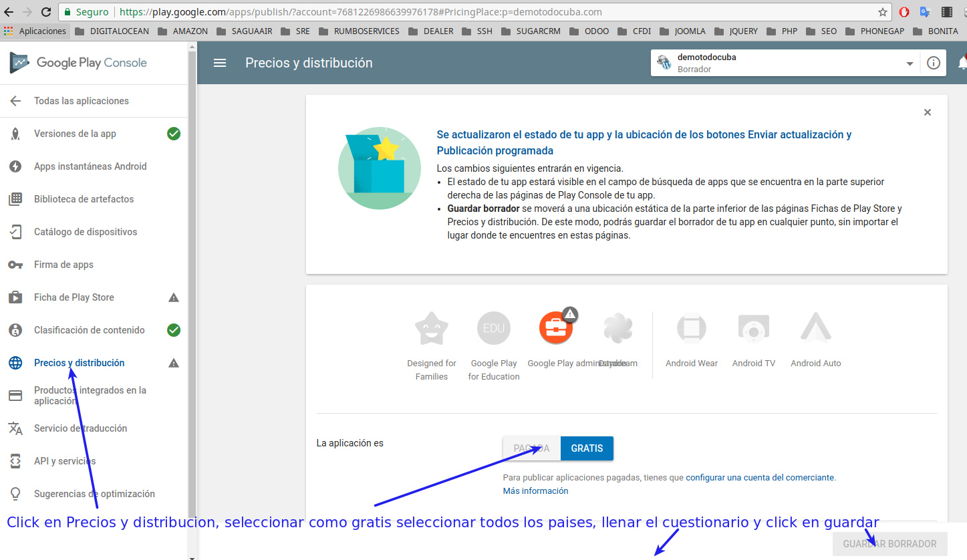Select the Android Auto icon
This screenshot has height=560, width=967.
[x=816, y=328]
